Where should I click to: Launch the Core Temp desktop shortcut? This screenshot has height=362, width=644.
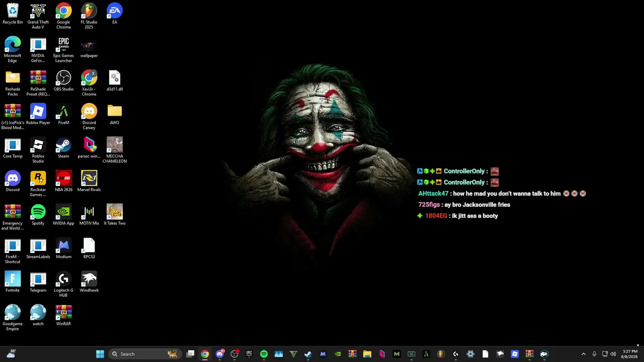pyautogui.click(x=13, y=148)
